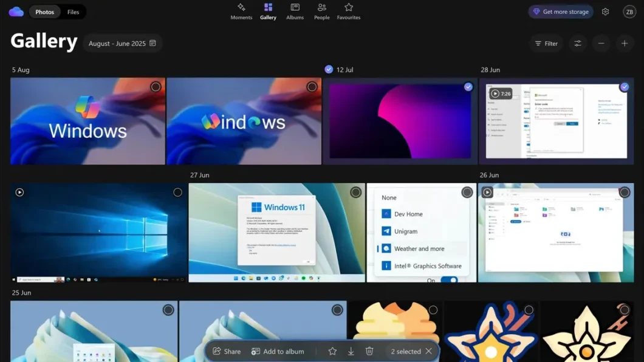
Task: Open the People section
Action: [321, 11]
